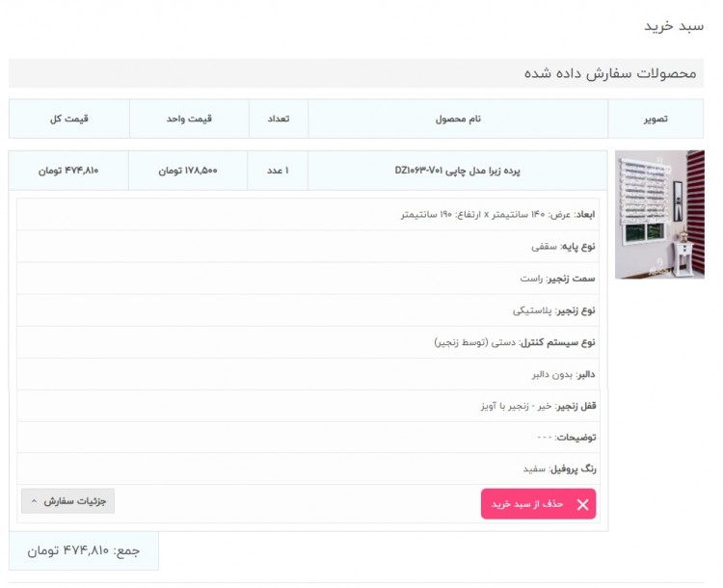
Task: Open the product name پرده زبرا مدل چاپی
Action: click(x=457, y=171)
